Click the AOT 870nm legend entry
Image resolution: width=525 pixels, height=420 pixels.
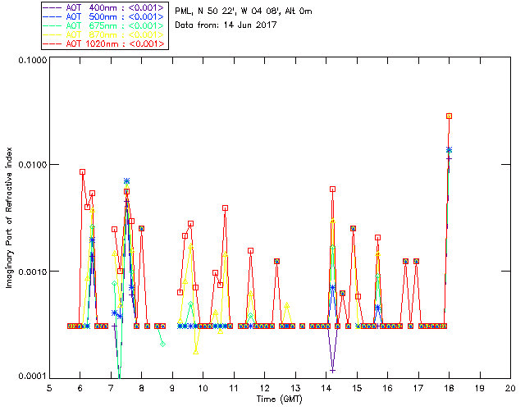tap(103, 34)
